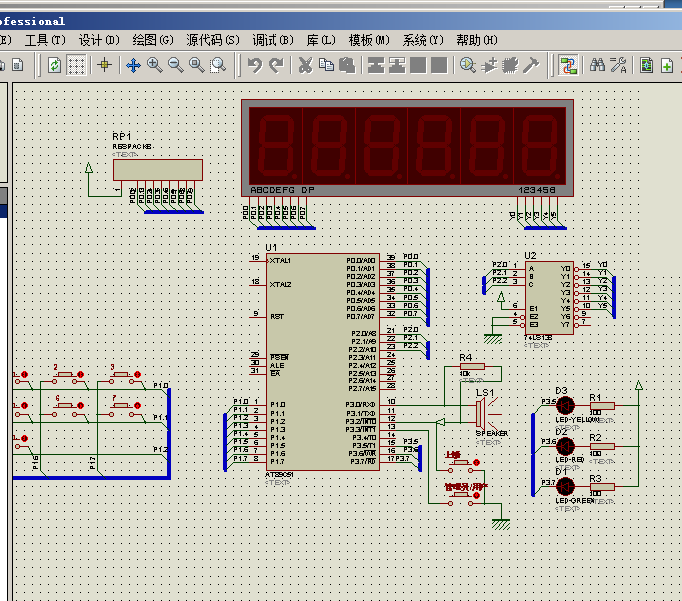Select the R4 10k resistor
Image resolution: width=682 pixels, height=601 pixels.
pyautogui.click(x=472, y=367)
